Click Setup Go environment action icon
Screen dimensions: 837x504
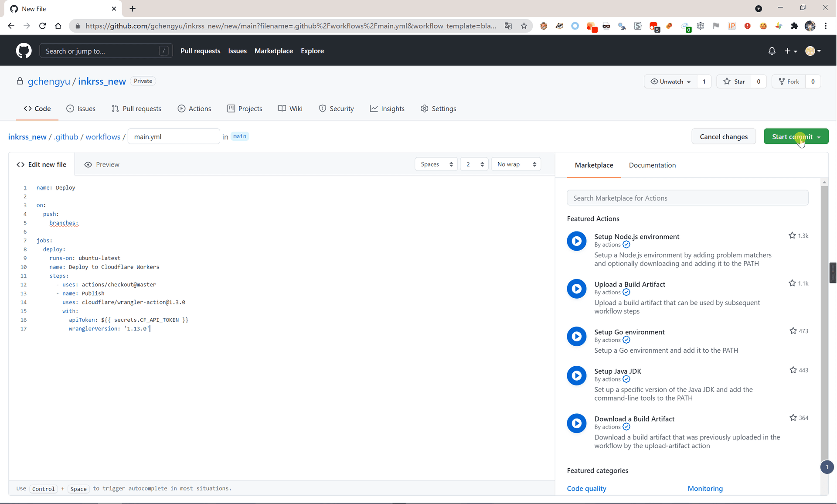coord(576,336)
